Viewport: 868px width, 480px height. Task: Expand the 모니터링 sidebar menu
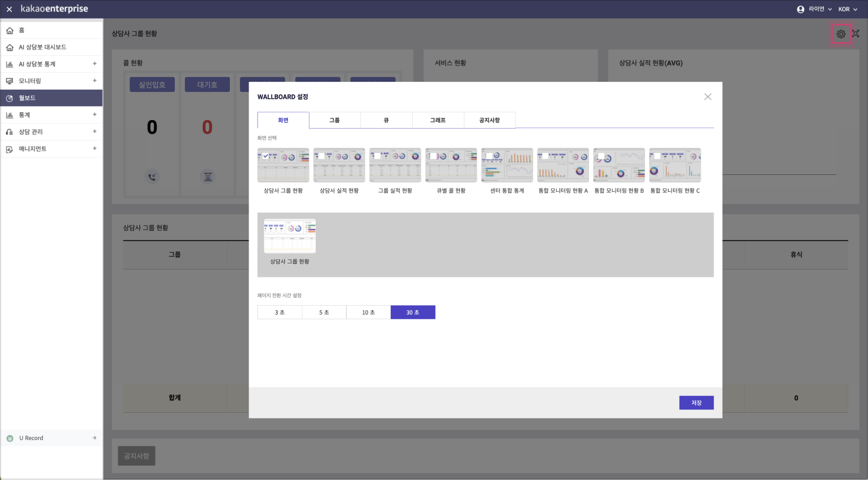[94, 81]
